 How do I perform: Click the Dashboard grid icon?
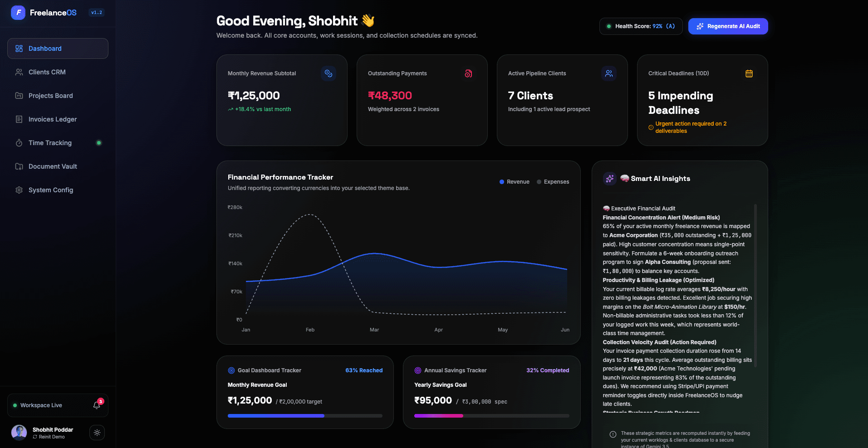[x=19, y=49]
